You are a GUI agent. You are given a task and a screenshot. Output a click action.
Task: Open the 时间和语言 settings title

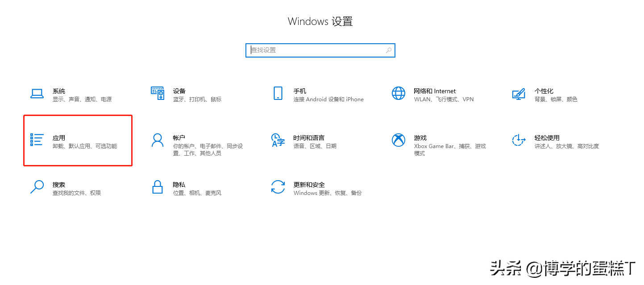click(x=309, y=138)
